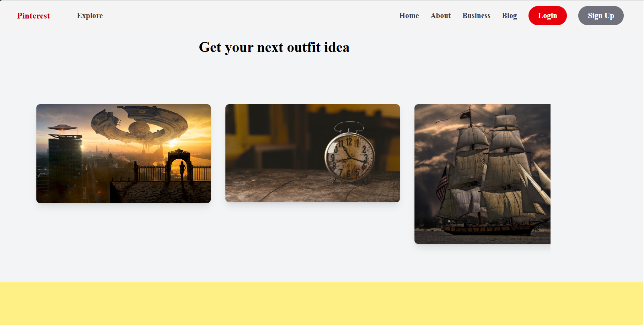Open the Blog menu item

509,16
